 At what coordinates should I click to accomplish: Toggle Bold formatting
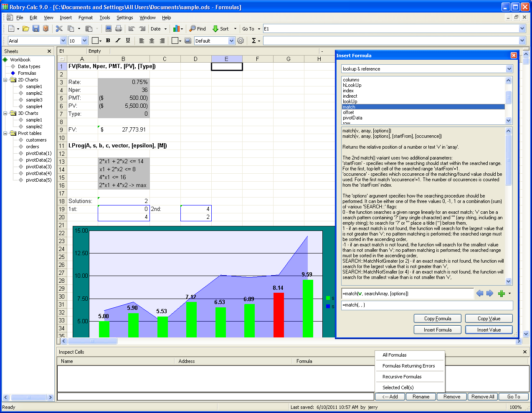(108, 41)
